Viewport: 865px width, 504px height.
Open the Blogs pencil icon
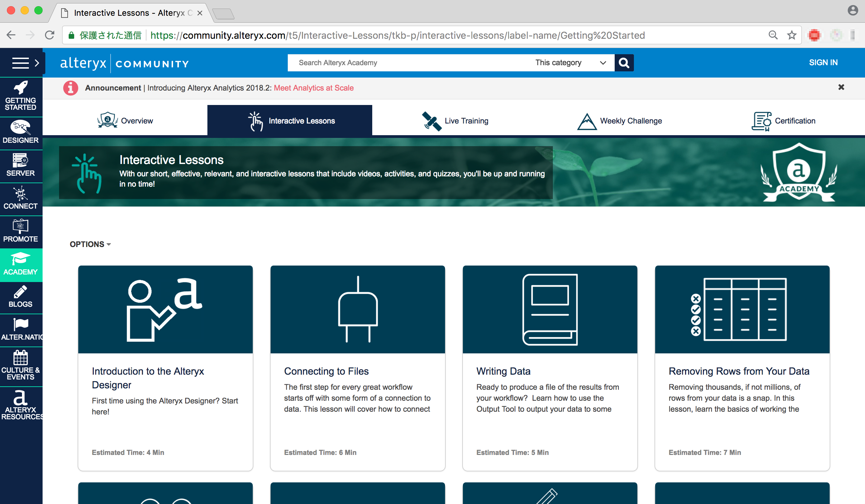20,292
